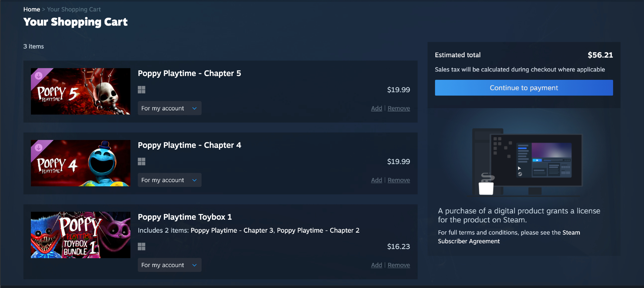Click purple download badge on Chapter 4 art
The height and width of the screenshot is (288, 644).
point(39,147)
